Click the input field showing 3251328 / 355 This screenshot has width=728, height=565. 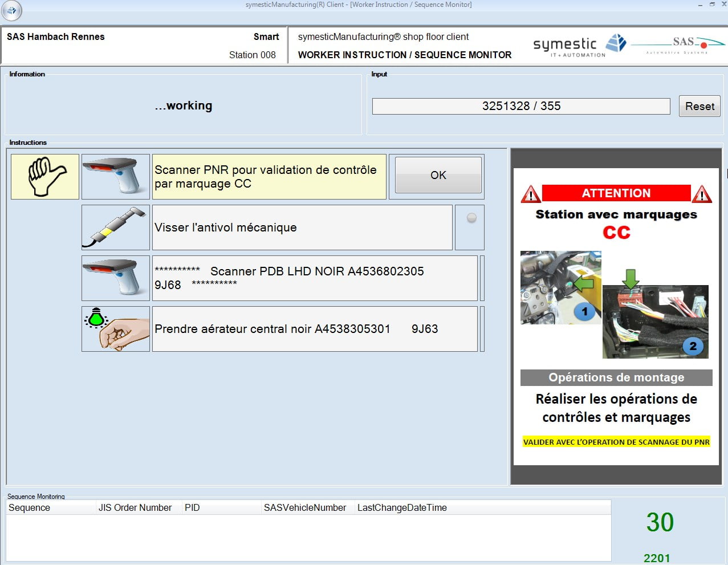pos(520,106)
